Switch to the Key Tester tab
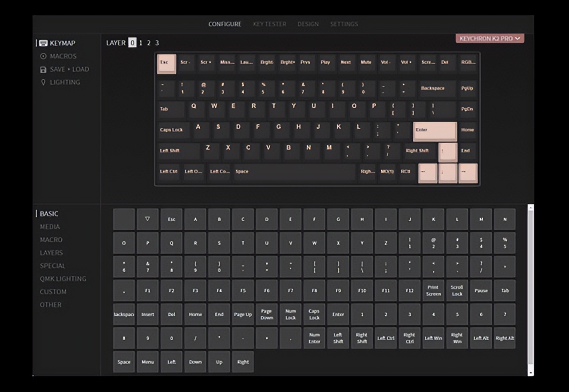 point(269,24)
